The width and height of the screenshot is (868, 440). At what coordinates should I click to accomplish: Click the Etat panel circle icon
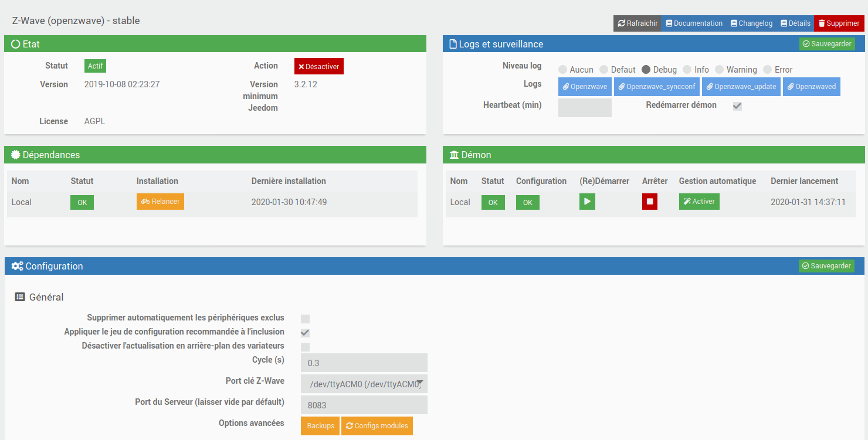[x=16, y=44]
